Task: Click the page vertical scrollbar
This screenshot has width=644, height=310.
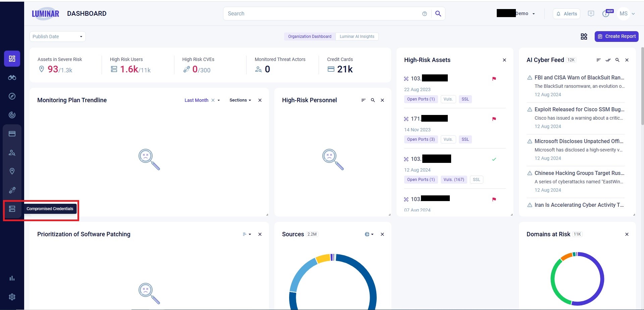Action: 642,86
